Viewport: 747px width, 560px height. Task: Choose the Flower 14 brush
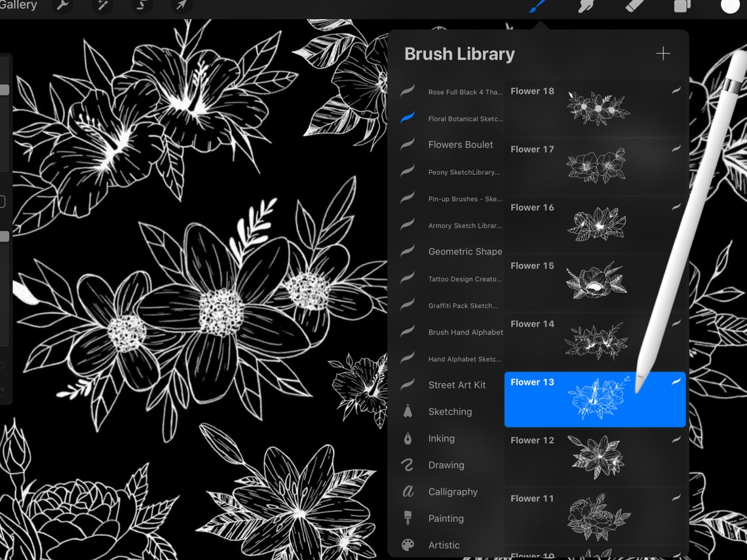pos(595,341)
